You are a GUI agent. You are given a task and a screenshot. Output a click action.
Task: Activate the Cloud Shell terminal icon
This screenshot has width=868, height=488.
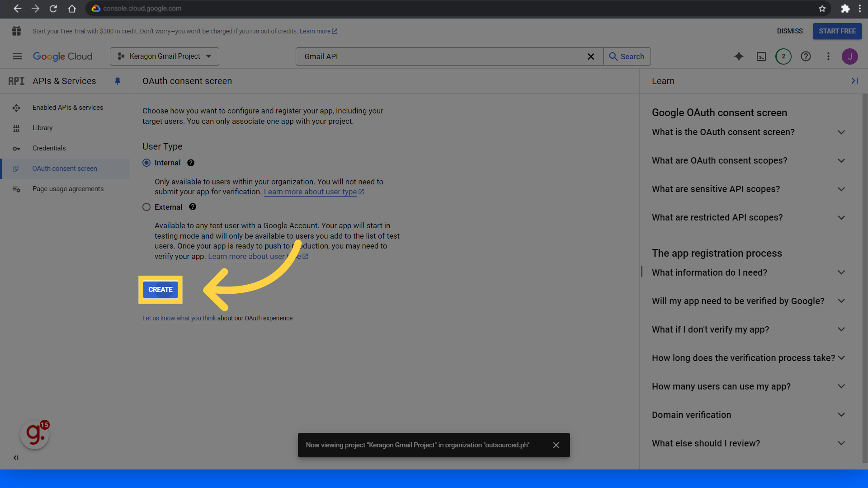point(761,56)
